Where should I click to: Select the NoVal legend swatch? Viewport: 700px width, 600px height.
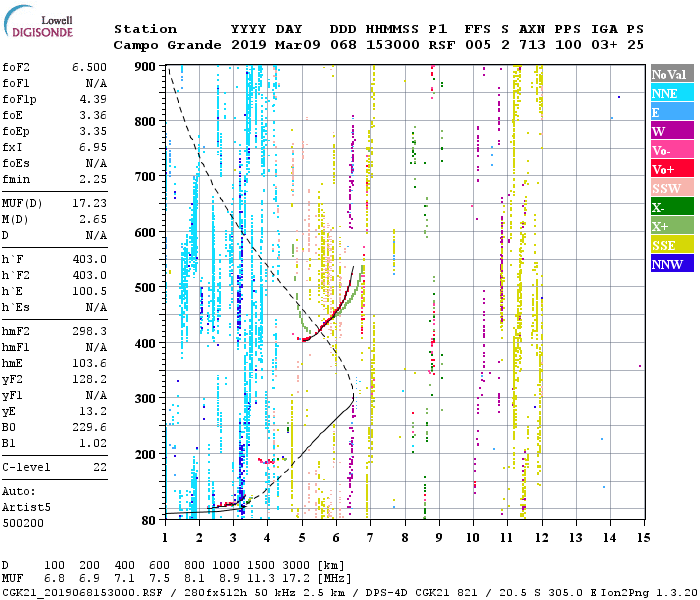672,74
